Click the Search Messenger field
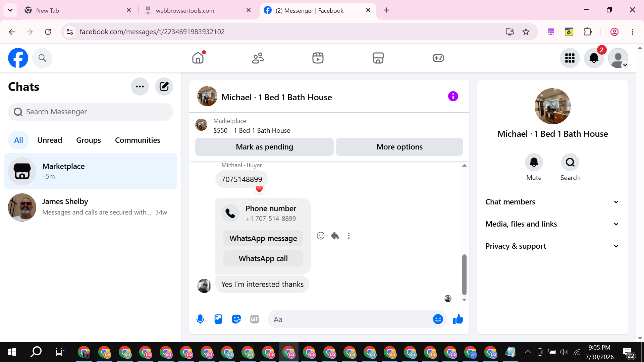644x362 pixels. point(91,112)
